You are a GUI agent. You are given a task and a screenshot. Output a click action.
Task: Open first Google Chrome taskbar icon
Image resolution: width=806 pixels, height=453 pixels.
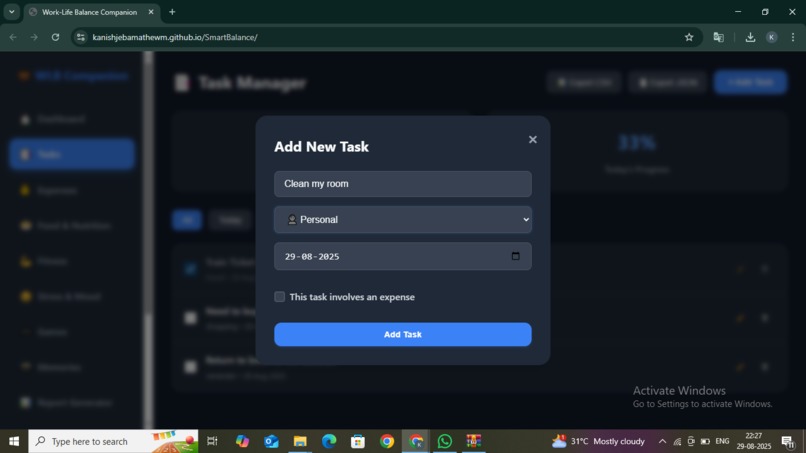[x=387, y=441]
